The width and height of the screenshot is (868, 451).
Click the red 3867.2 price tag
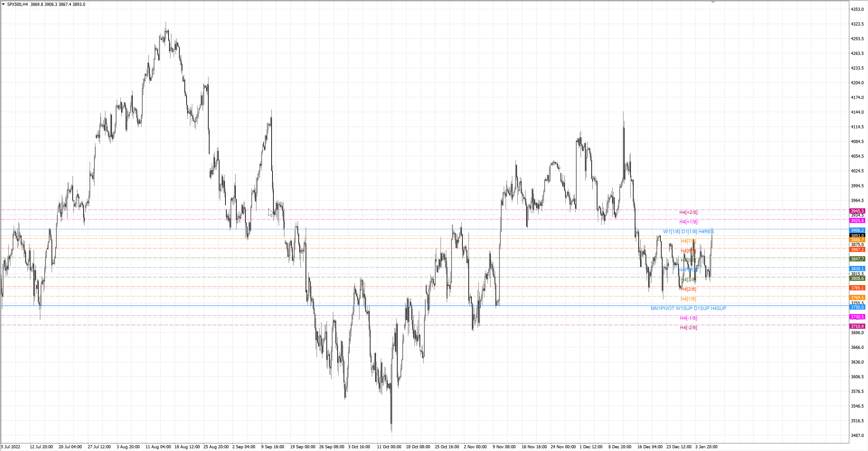[857, 250]
